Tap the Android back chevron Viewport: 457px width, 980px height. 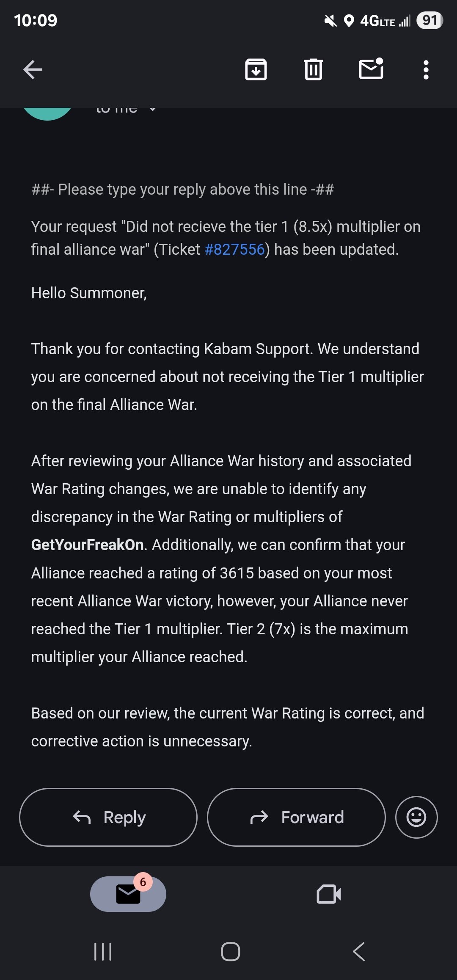click(x=359, y=952)
